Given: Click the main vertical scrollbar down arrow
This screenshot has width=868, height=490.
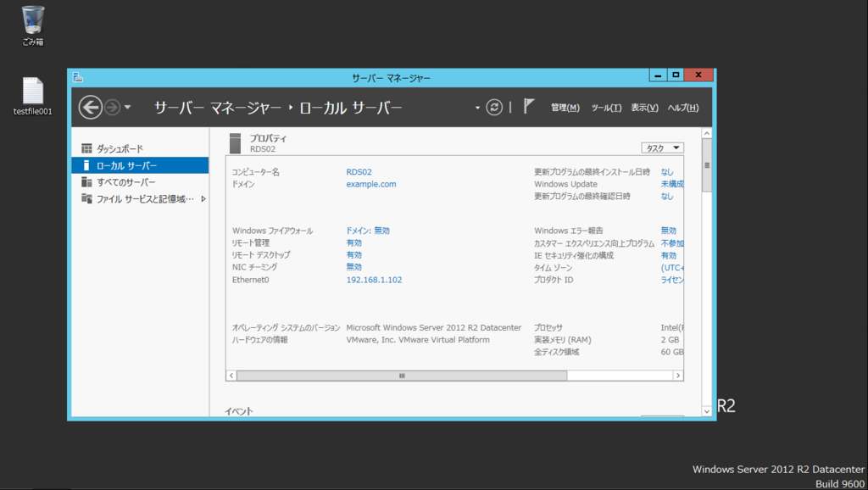Looking at the screenshot, I should tap(706, 411).
